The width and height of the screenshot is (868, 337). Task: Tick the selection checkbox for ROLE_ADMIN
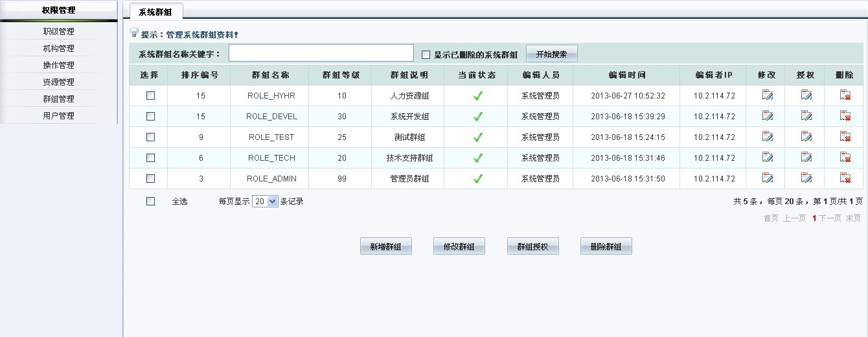pos(150,178)
